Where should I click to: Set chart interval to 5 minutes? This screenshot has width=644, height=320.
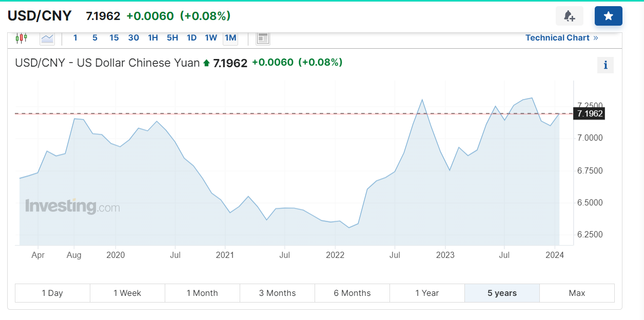pyautogui.click(x=95, y=38)
